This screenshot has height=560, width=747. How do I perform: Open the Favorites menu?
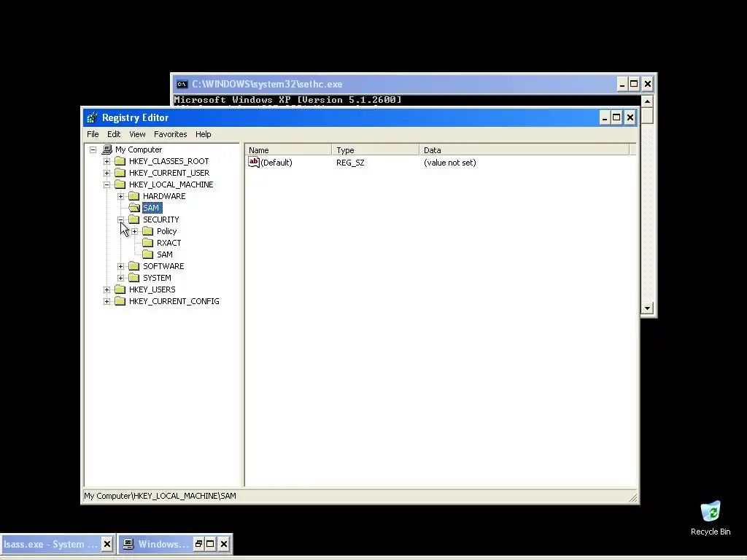(x=171, y=134)
